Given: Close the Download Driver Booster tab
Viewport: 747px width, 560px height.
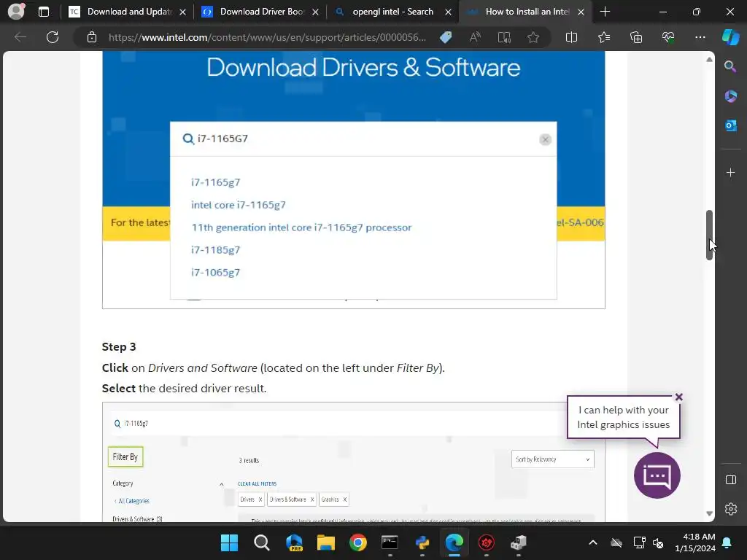Looking at the screenshot, I should pyautogui.click(x=315, y=12).
